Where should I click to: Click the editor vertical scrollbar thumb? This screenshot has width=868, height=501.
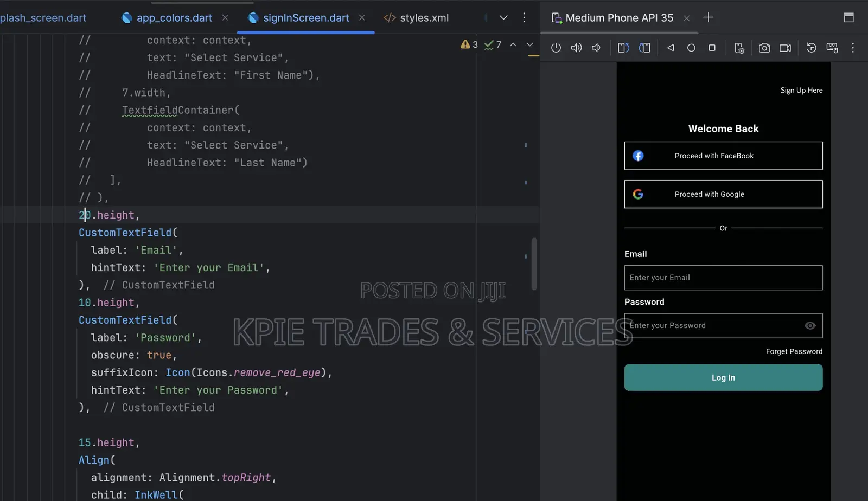click(534, 264)
